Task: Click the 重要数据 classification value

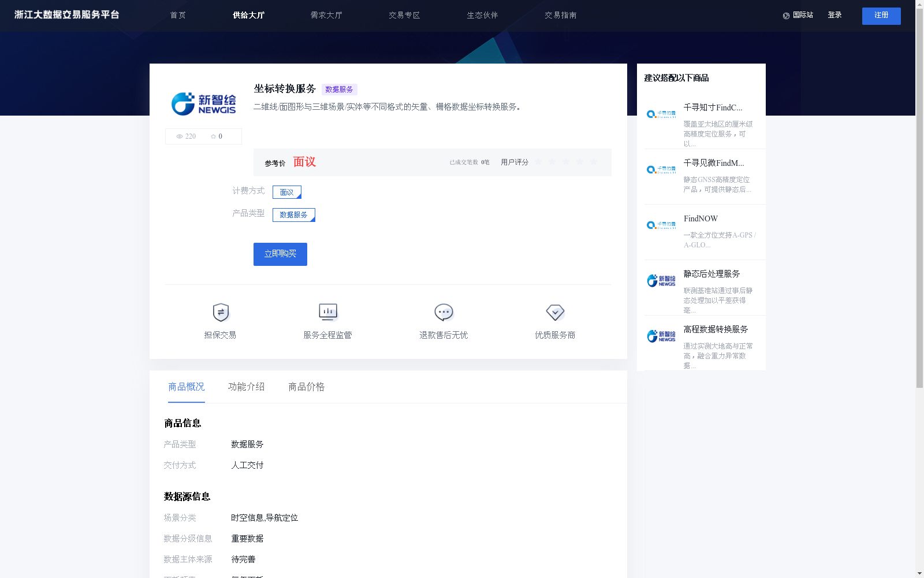Action: tap(247, 539)
